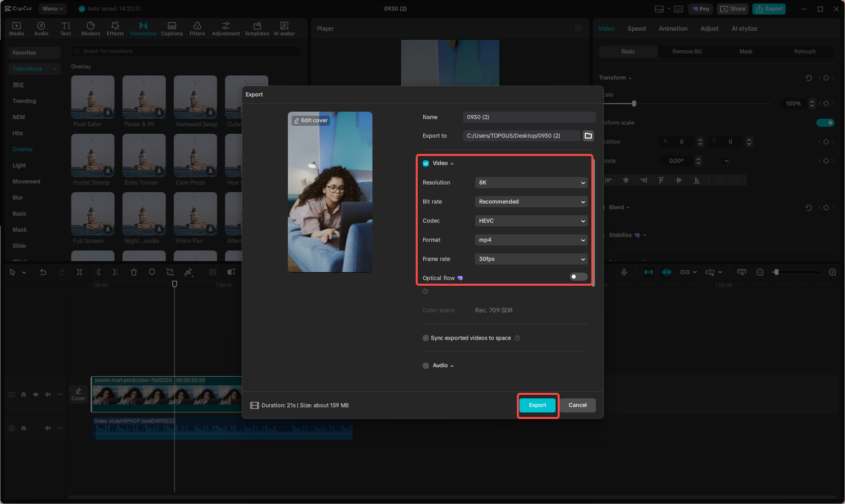Enable the Audio export checkbox

click(426, 365)
